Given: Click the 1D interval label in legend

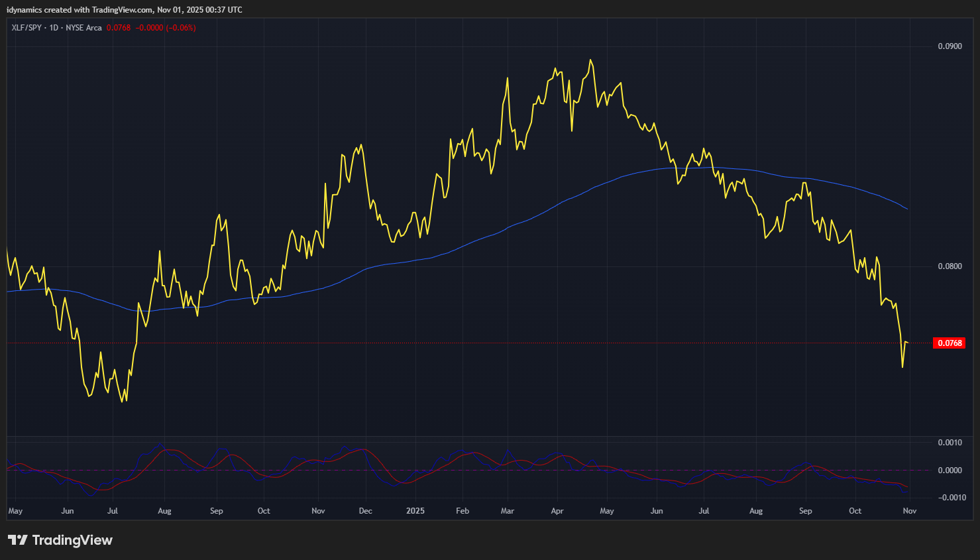Looking at the screenshot, I should pos(54,28).
